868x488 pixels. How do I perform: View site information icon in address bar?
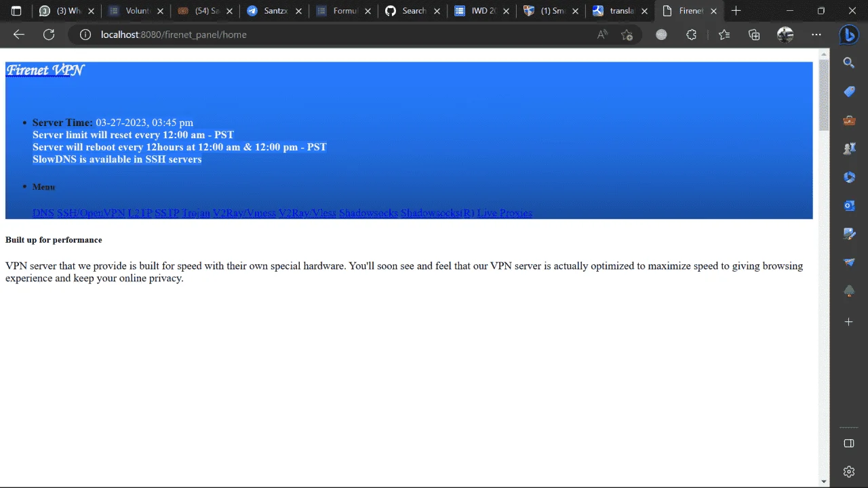85,35
